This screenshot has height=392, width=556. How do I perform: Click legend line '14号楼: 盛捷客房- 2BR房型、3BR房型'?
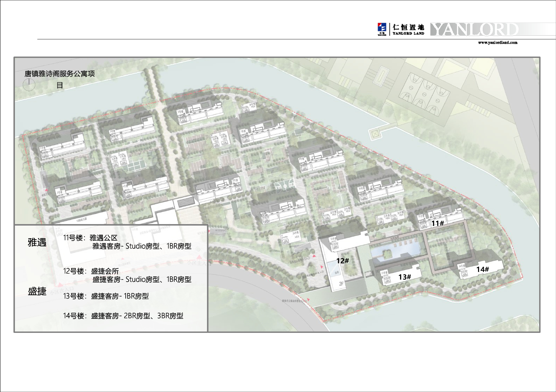[123, 316]
